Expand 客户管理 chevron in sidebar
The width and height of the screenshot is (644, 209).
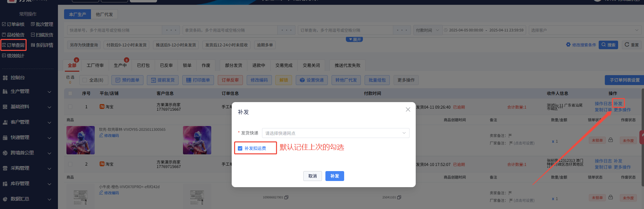49,122
